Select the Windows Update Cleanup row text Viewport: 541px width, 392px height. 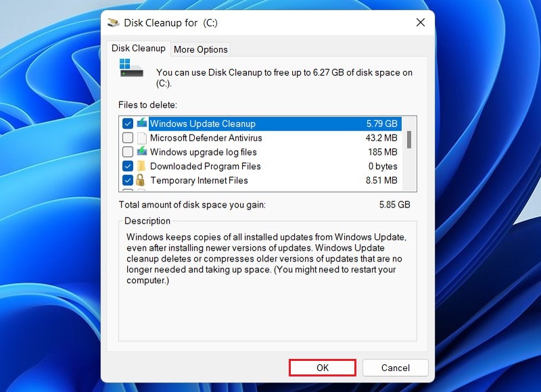(203, 124)
